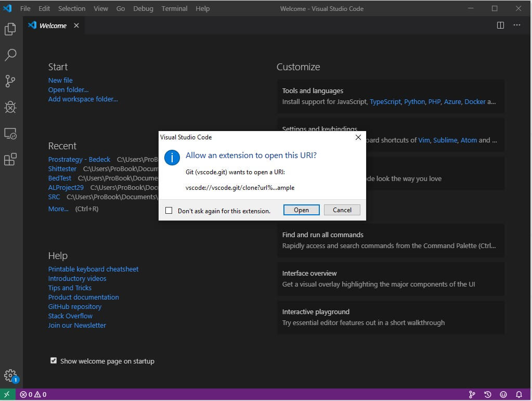532x401 pixels.
Task: Close the Welcome tab
Action: [x=76, y=25]
